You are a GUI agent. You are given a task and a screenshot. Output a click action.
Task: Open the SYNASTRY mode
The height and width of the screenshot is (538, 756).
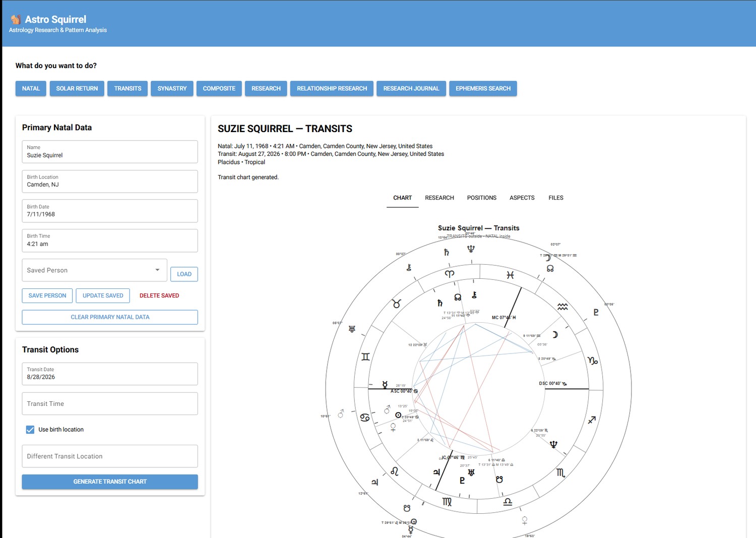click(172, 88)
